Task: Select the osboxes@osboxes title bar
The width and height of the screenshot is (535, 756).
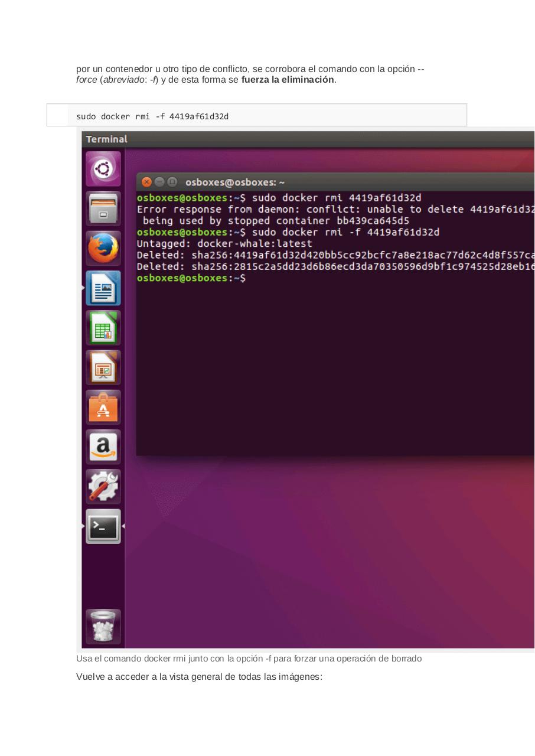Action: (x=230, y=182)
